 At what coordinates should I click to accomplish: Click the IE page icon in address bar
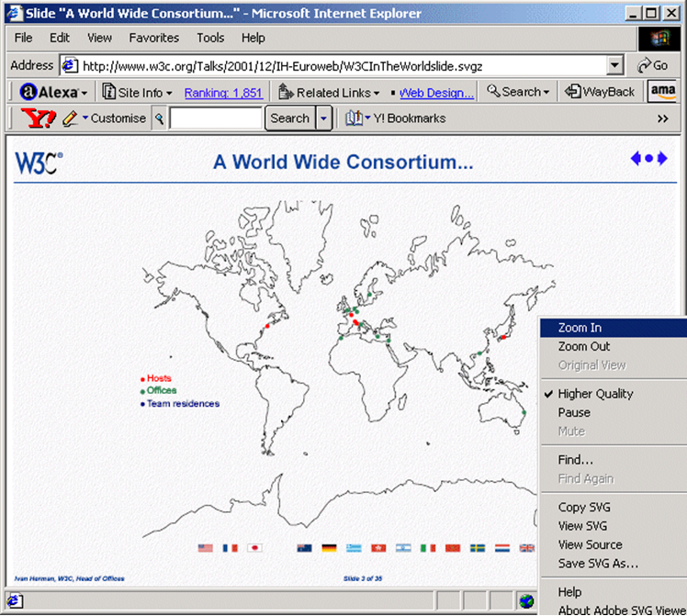pos(70,66)
